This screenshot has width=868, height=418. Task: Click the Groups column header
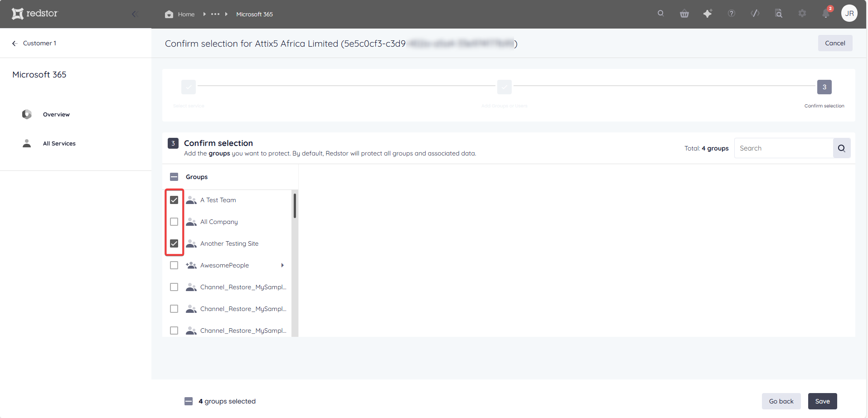[x=197, y=177]
